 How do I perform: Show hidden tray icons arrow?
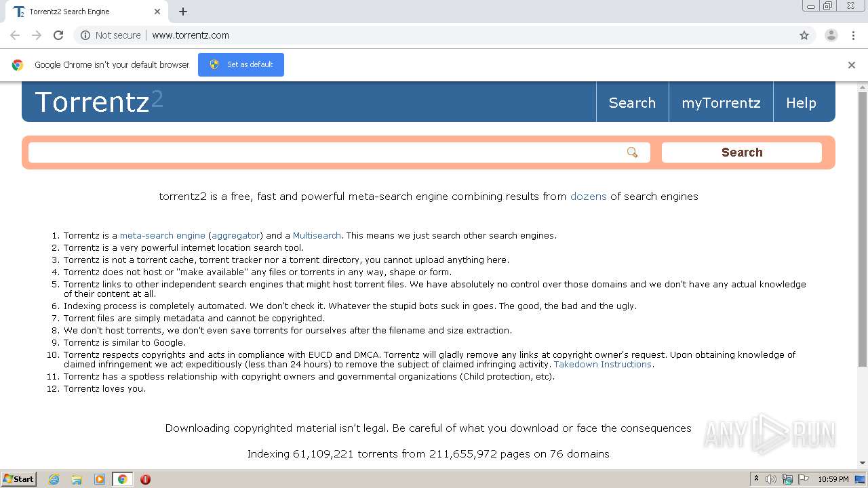tap(756, 479)
